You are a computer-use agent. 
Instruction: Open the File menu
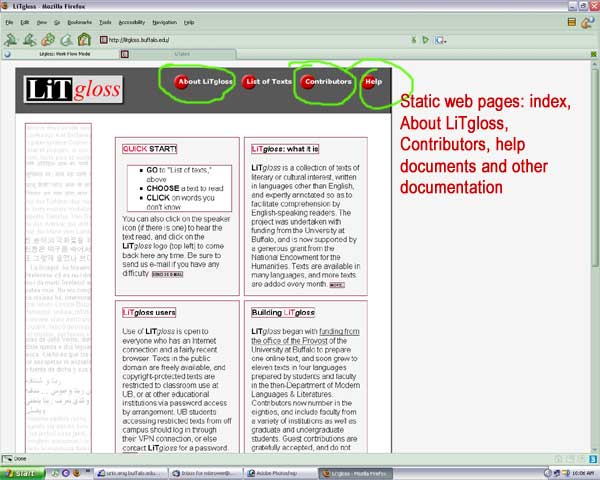click(x=9, y=23)
